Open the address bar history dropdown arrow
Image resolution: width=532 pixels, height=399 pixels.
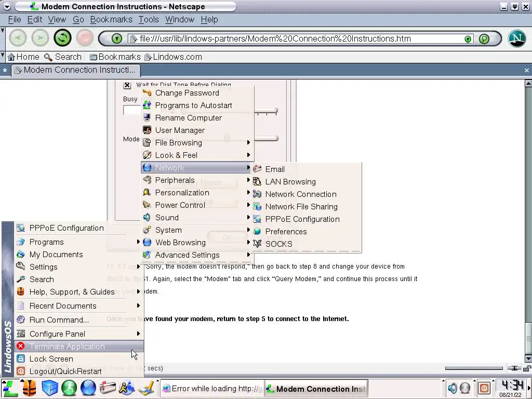(468, 39)
